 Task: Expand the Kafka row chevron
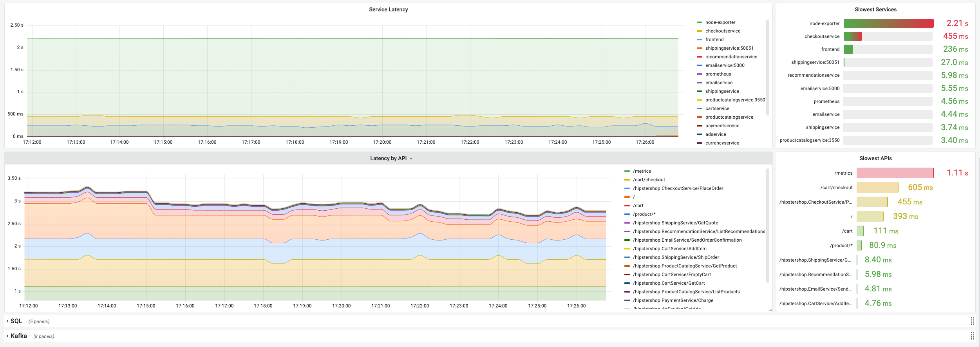(x=7, y=336)
